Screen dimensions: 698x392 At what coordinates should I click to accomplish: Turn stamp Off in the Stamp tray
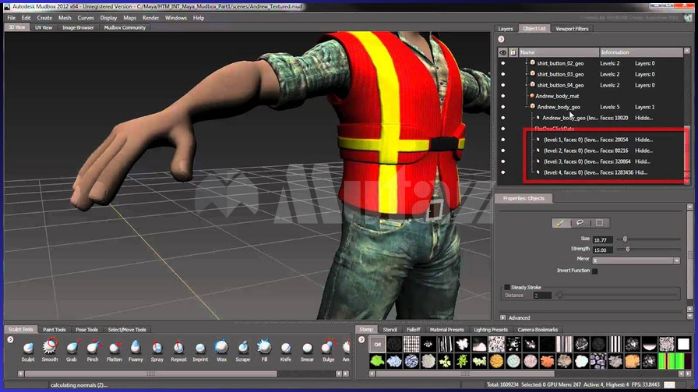point(377,344)
